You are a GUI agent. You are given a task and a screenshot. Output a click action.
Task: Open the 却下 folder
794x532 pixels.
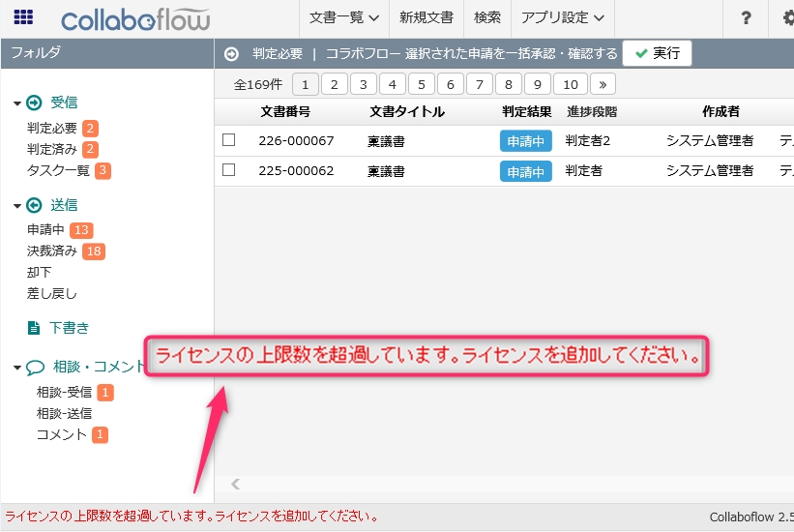pyautogui.click(x=39, y=273)
